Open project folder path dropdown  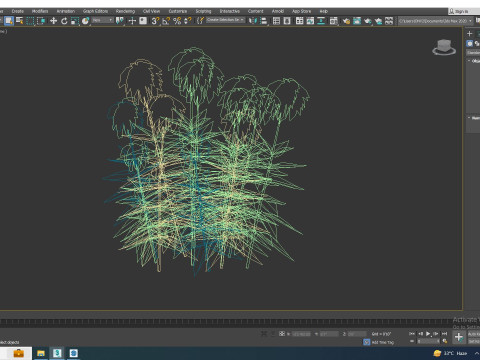point(435,21)
